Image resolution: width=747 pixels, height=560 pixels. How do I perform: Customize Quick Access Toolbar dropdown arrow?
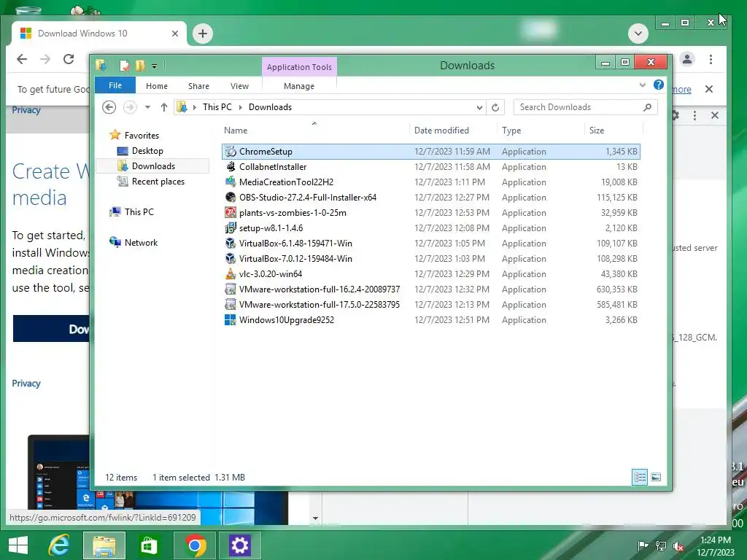click(x=155, y=66)
